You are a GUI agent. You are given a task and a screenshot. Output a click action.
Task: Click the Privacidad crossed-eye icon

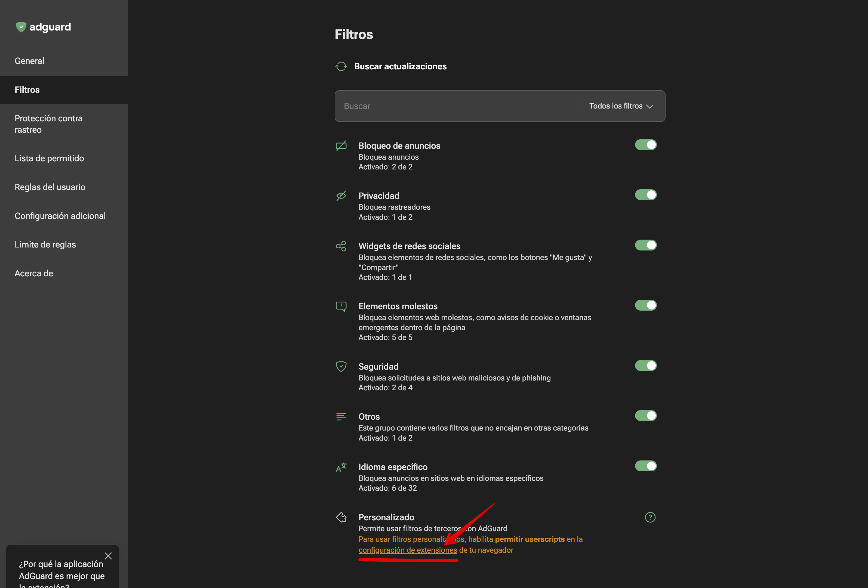(341, 196)
